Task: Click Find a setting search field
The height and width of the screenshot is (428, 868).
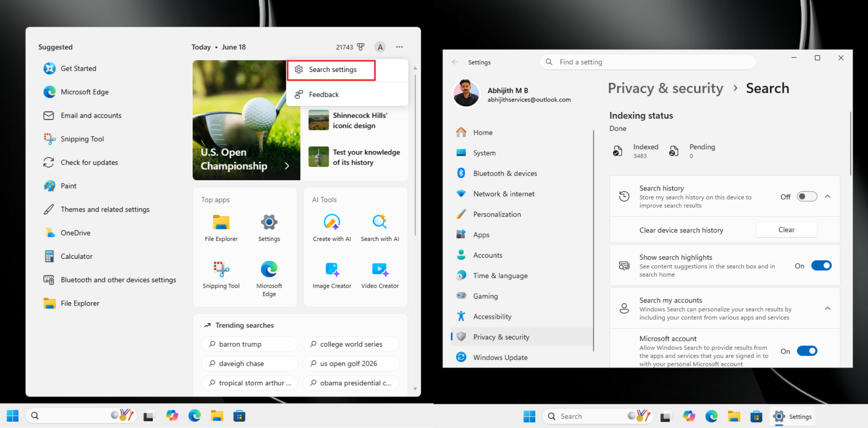Action: pyautogui.click(x=647, y=62)
